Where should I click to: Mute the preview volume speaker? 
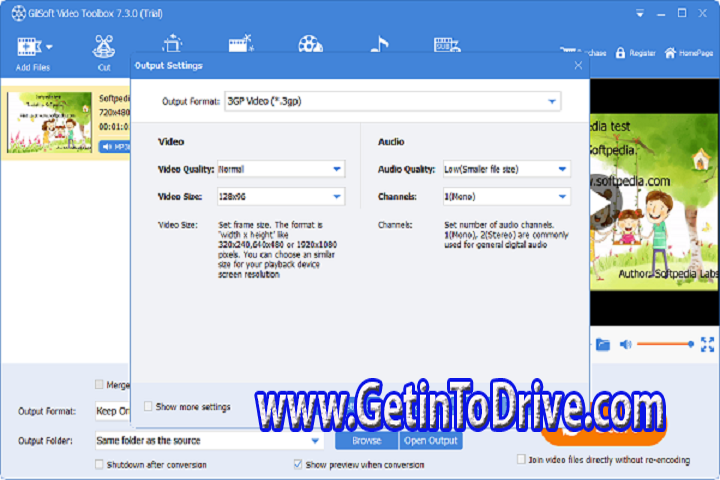pos(625,344)
